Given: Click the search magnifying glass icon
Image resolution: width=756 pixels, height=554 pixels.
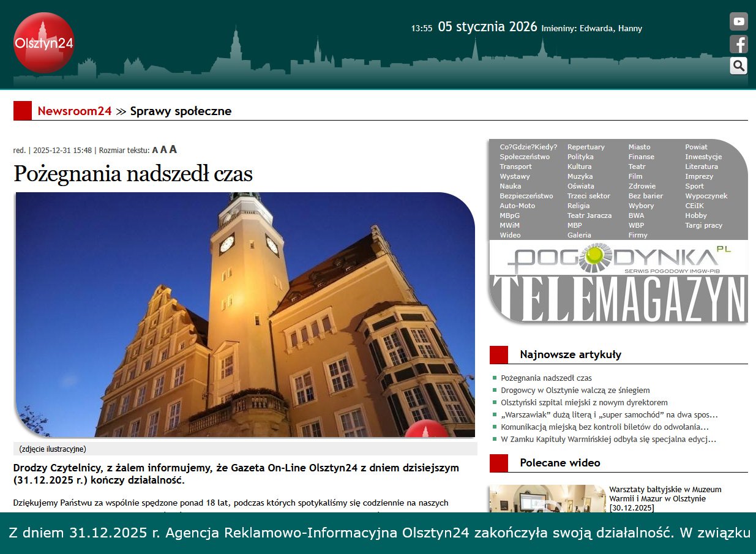Looking at the screenshot, I should (738, 66).
